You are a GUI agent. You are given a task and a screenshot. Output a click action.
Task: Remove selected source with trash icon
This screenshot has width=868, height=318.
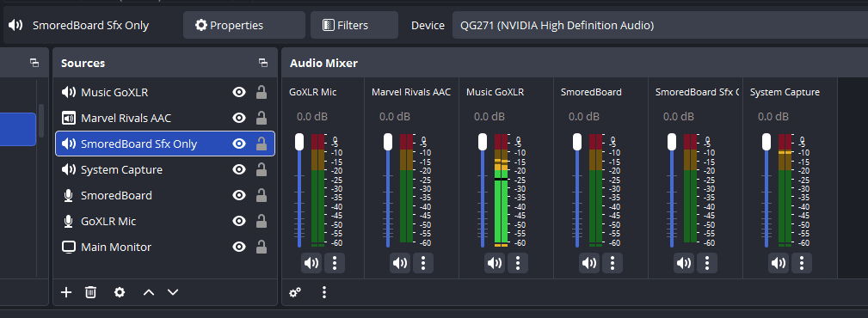tap(91, 292)
